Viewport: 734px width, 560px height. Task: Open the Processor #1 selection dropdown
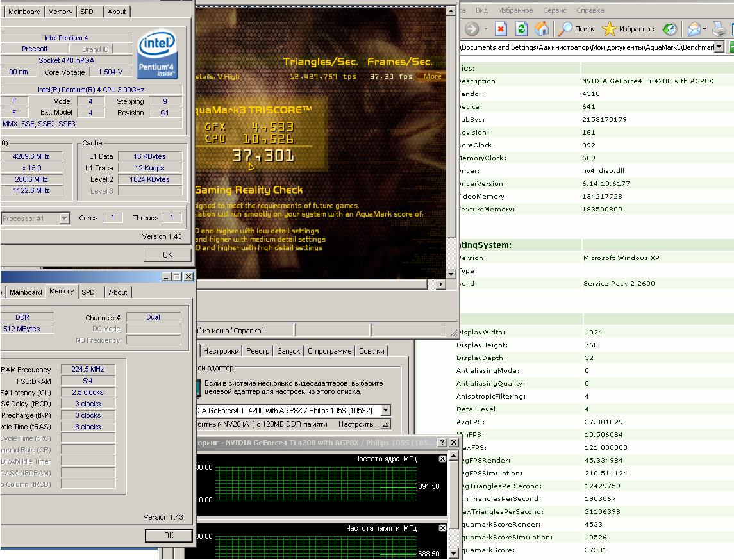(65, 218)
